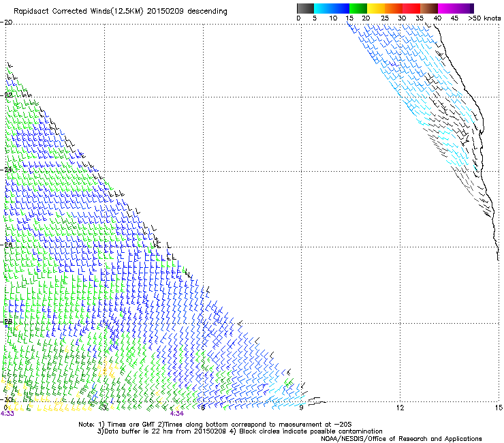Click the purple time label "4:33"
This screenshot has width=504, height=443.
pos(7,414)
